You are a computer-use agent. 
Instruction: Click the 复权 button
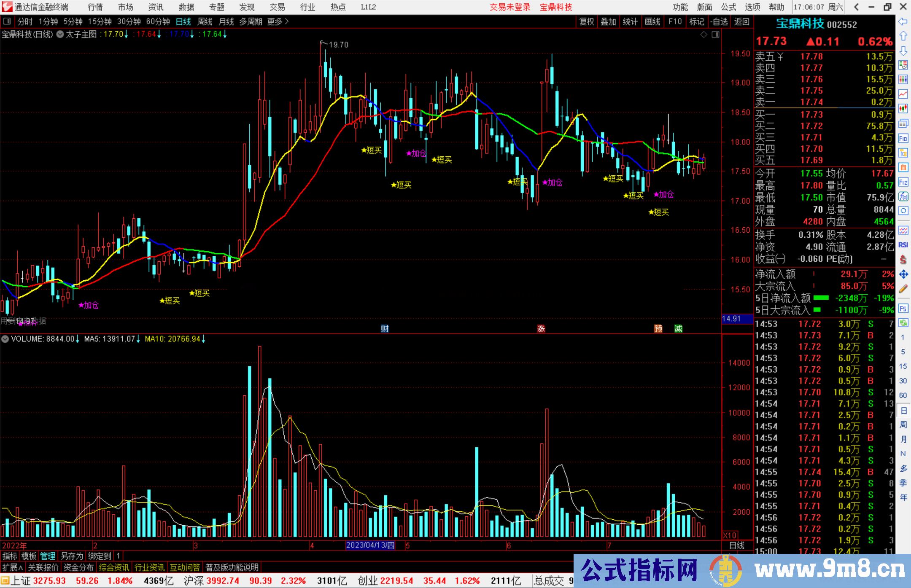tap(587, 21)
